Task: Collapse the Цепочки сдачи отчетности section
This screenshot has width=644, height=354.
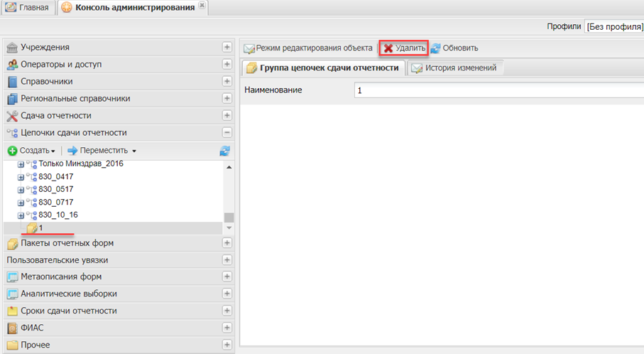Action: pyautogui.click(x=227, y=133)
